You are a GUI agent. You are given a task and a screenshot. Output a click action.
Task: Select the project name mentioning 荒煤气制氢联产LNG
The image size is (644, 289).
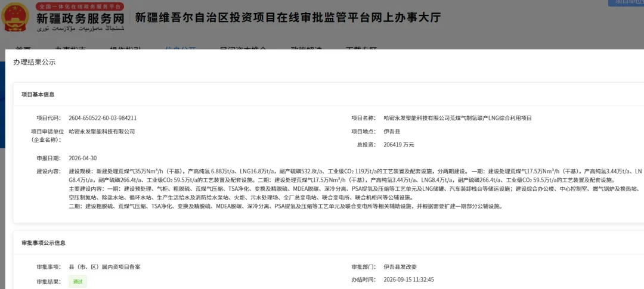point(457,118)
